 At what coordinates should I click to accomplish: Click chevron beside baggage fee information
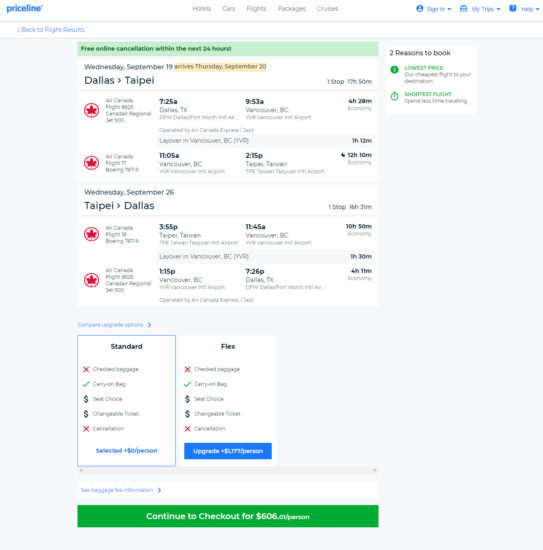(x=159, y=490)
